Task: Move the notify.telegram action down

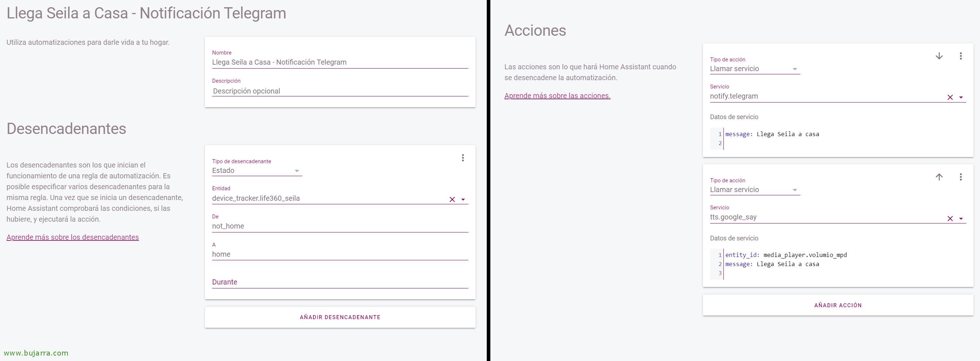Action: tap(939, 56)
